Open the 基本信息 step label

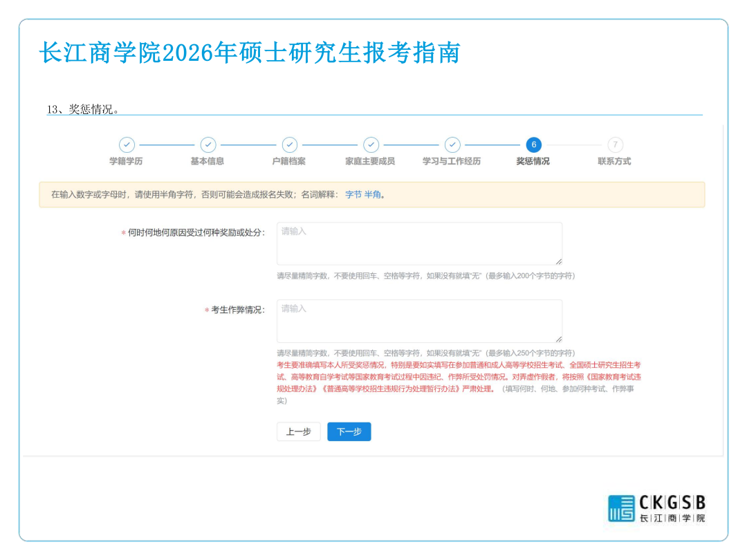click(207, 161)
